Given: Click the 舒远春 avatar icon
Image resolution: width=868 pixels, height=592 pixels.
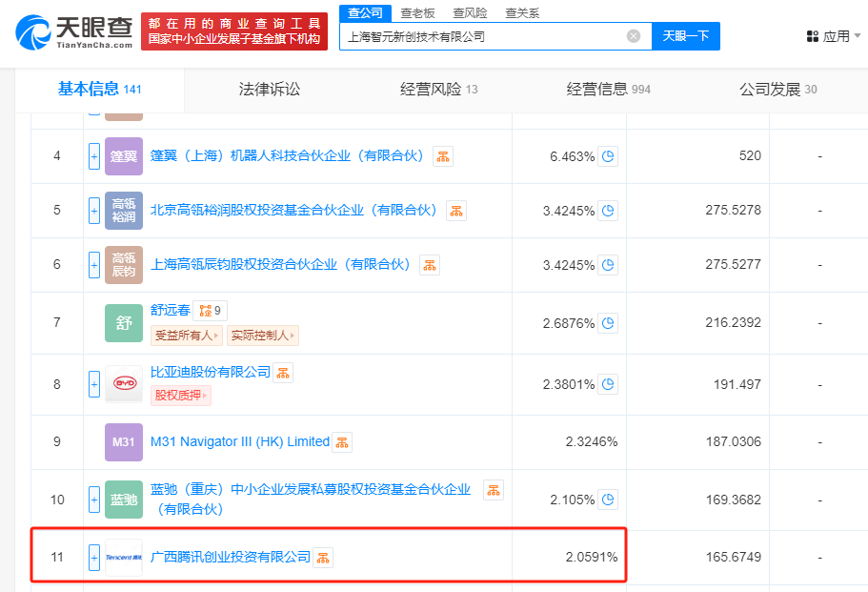Looking at the screenshot, I should 123,323.
